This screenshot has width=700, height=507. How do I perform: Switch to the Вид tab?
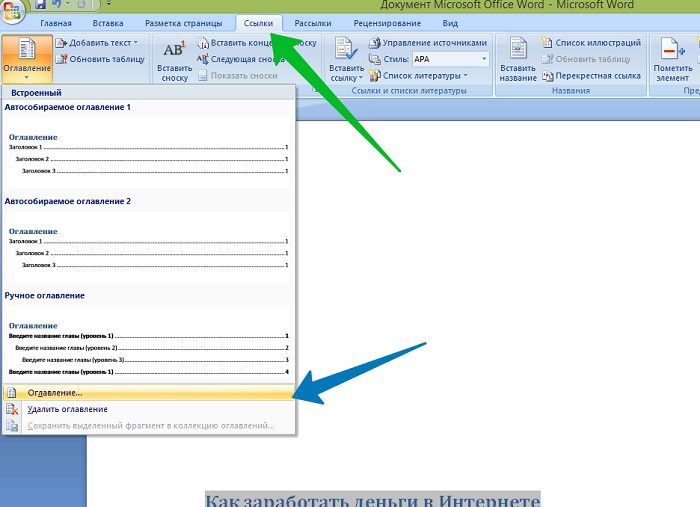point(450,23)
